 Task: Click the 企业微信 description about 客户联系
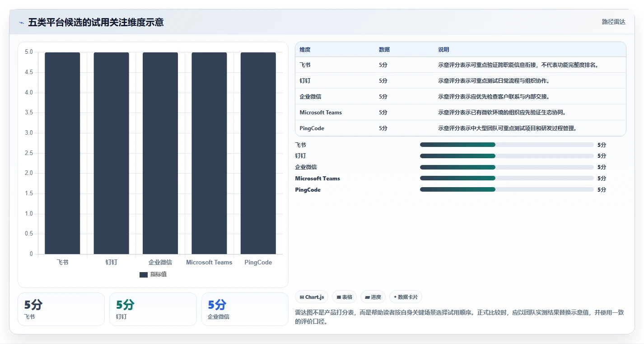pos(494,97)
